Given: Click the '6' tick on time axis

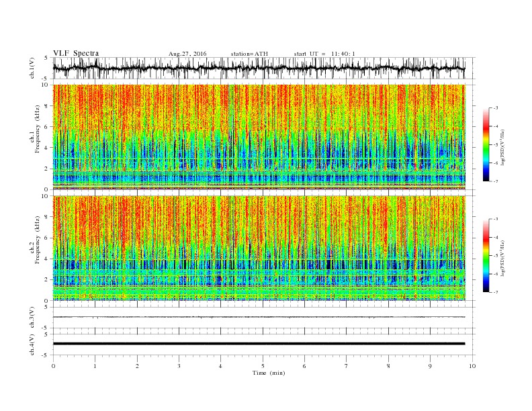Looking at the screenshot, I should click(x=304, y=366).
